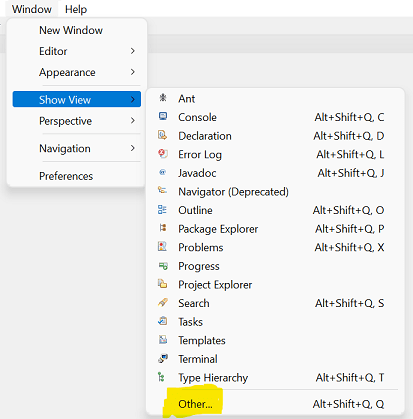Click the Package Explorer icon
This screenshot has width=413, height=419.
(x=163, y=228)
